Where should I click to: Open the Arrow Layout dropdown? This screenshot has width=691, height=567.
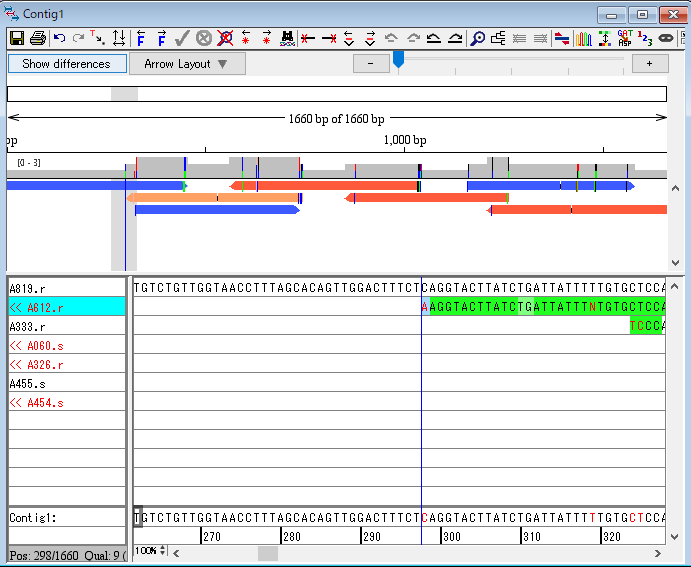(x=186, y=64)
